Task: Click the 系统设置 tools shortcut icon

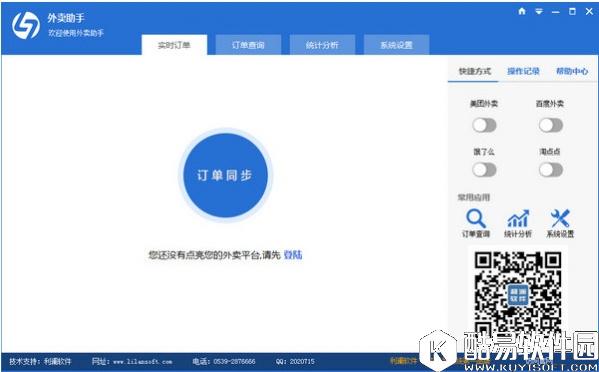Action: click(560, 219)
